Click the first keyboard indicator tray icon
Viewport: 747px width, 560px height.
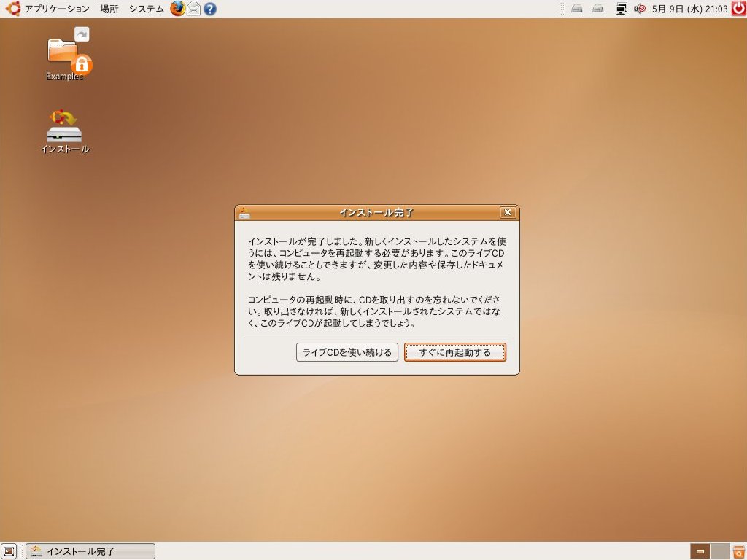point(577,9)
